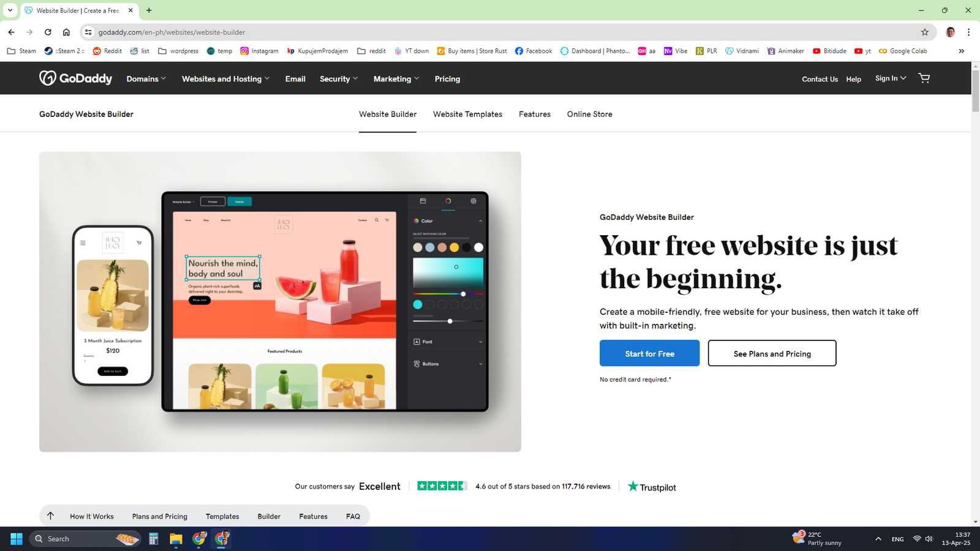
Task: Jump to How It Works section
Action: 92,516
